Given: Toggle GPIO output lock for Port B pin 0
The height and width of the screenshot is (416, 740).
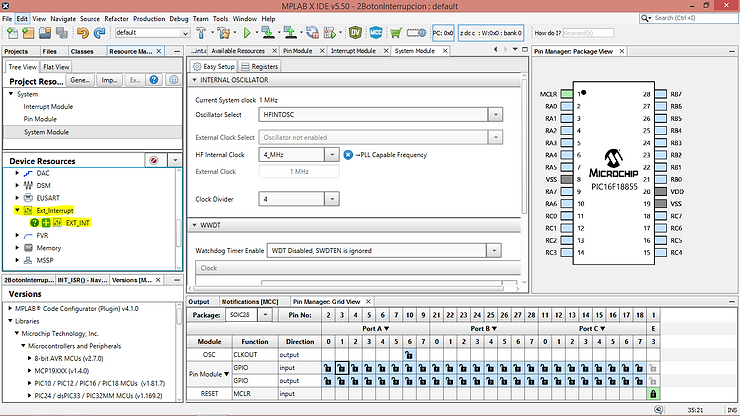Looking at the screenshot, I should point(437,381).
